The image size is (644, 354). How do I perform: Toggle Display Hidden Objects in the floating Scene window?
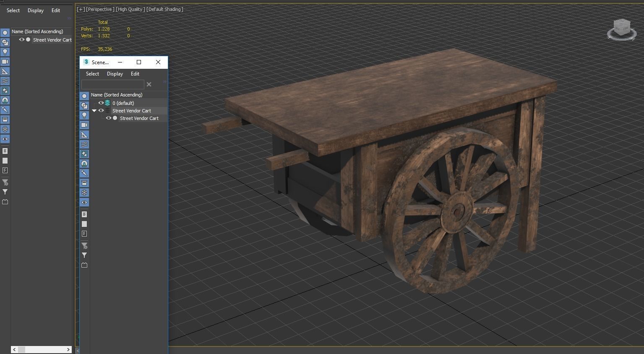pyautogui.click(x=84, y=202)
